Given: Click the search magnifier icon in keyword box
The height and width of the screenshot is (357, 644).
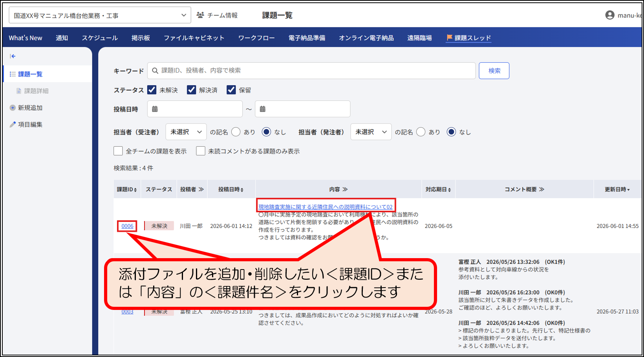Looking at the screenshot, I should pos(155,71).
